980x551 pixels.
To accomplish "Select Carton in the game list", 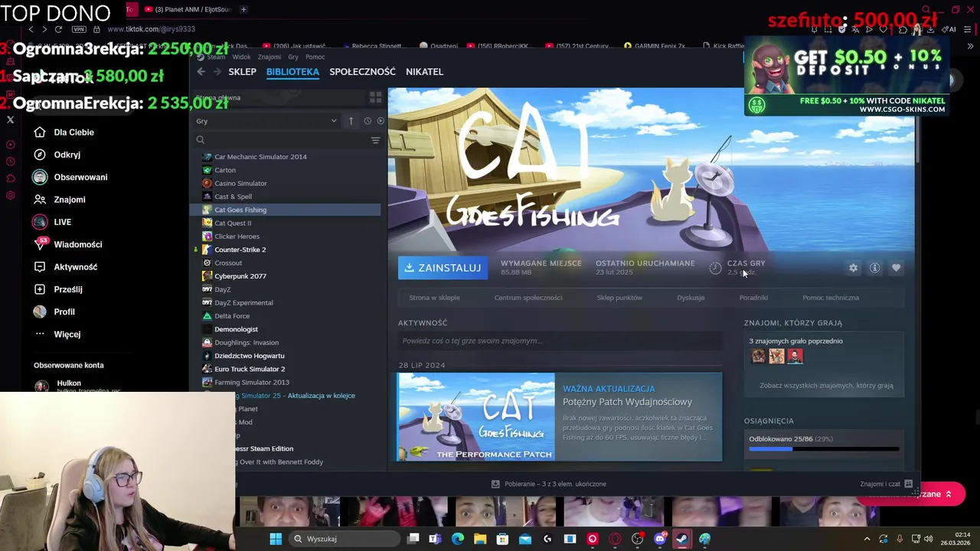I will point(225,170).
